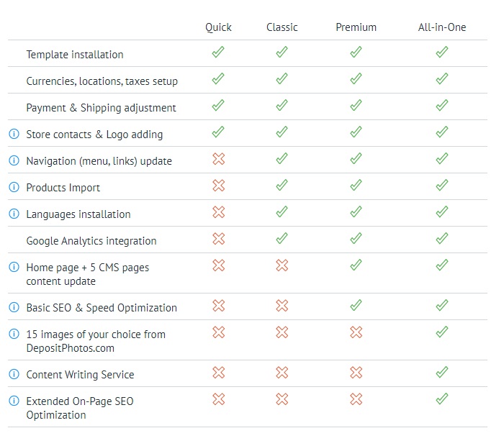Click Quick column red cross for Products Import
This screenshot has width=504, height=446.
coord(218,186)
